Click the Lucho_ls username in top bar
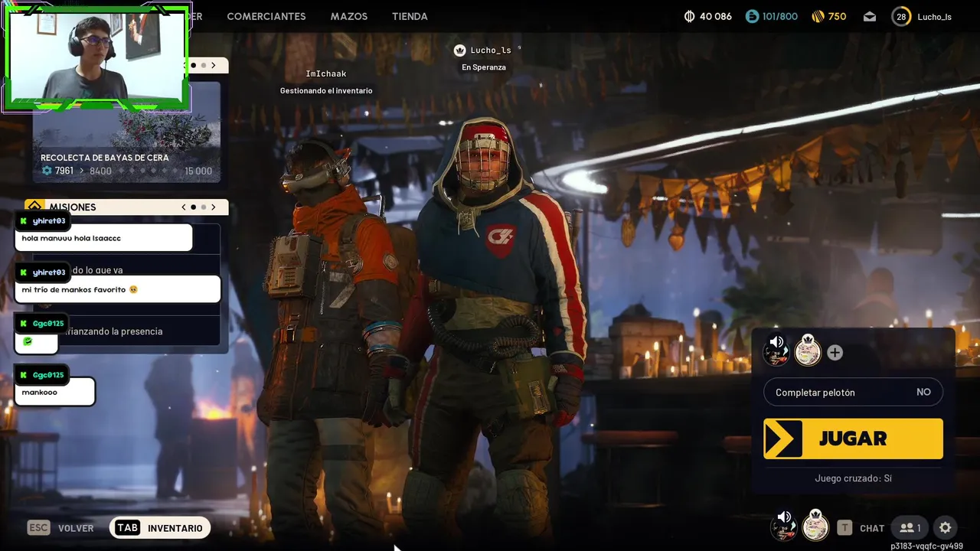 pos(934,17)
